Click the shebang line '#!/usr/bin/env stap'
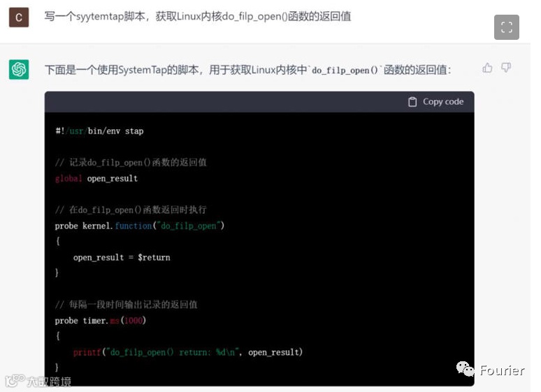This screenshot has height=392, width=541. [99, 131]
